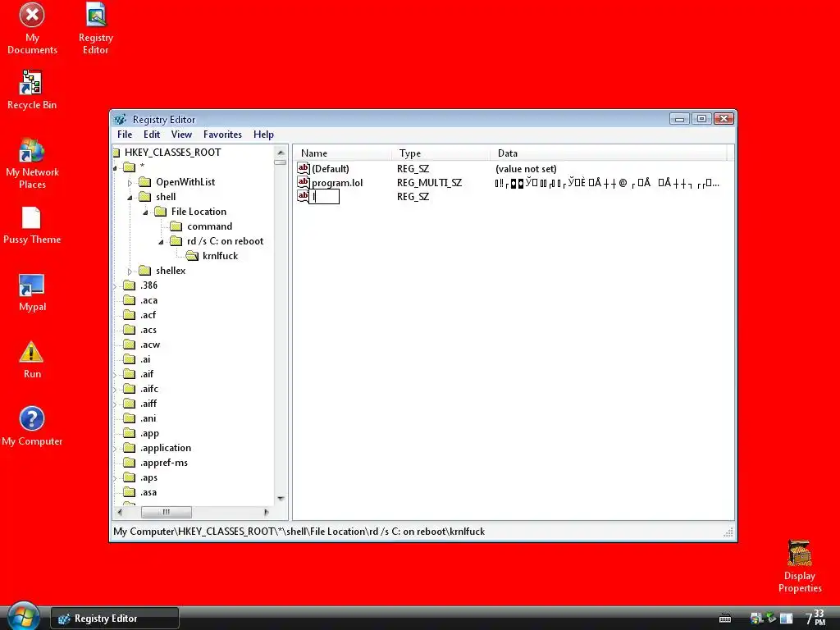Viewport: 840px width, 630px height.
Task: Click the Registry Editor title bar icon
Action: 120,119
